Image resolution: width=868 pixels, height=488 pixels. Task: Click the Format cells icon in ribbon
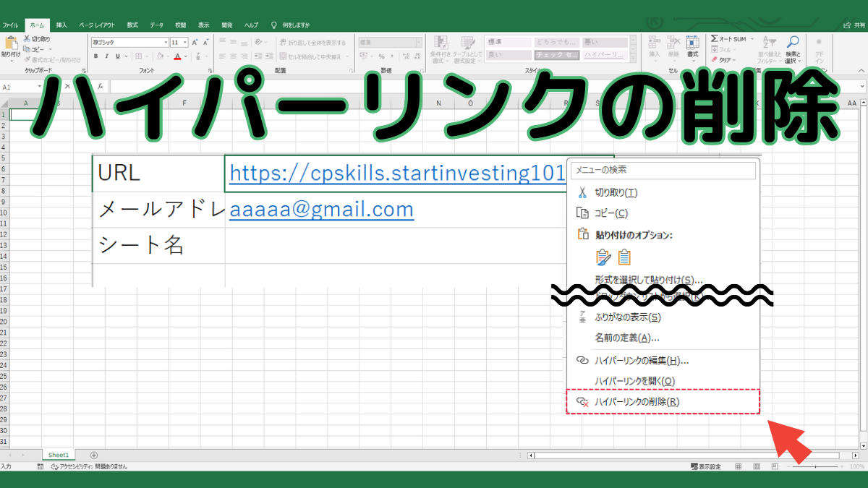[692, 42]
